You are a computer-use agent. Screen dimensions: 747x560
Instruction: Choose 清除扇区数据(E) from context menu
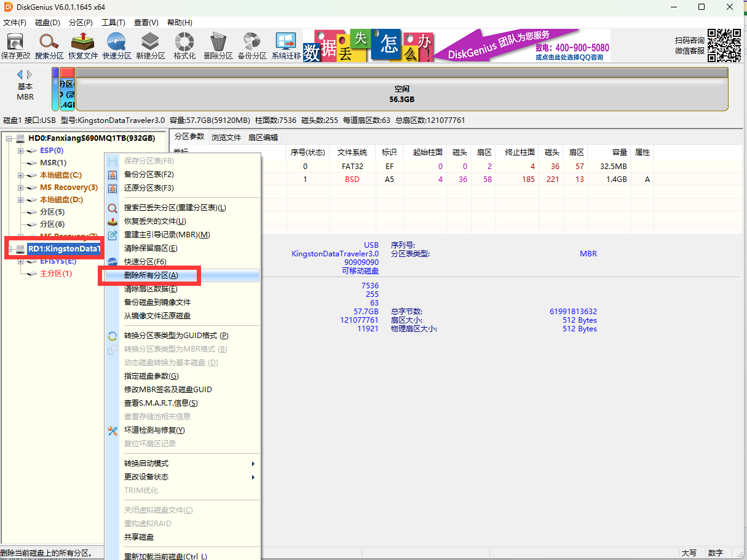click(x=182, y=289)
